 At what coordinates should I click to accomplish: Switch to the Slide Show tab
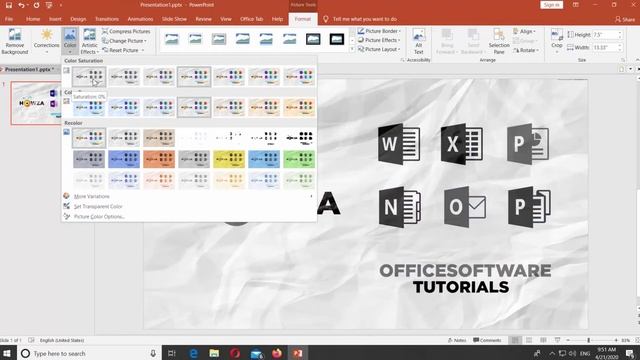pos(174,19)
